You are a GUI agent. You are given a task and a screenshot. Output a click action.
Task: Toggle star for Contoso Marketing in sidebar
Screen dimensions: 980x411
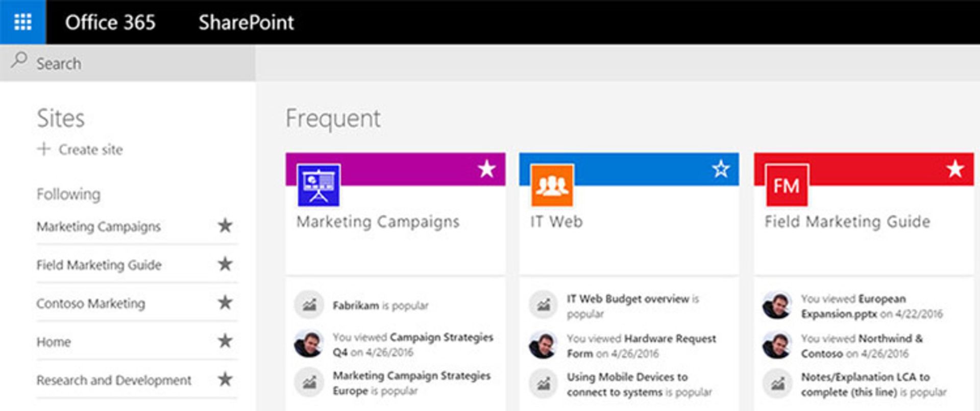point(225,302)
